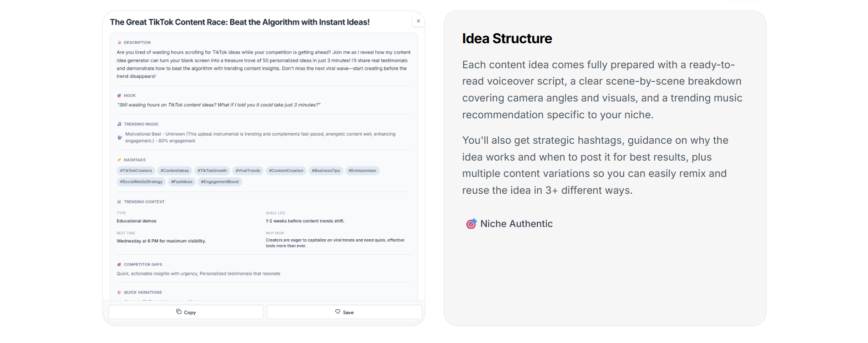This screenshot has width=868, height=343.
Task: Select the #ViralTrends hashtag chip
Action: 247,171
